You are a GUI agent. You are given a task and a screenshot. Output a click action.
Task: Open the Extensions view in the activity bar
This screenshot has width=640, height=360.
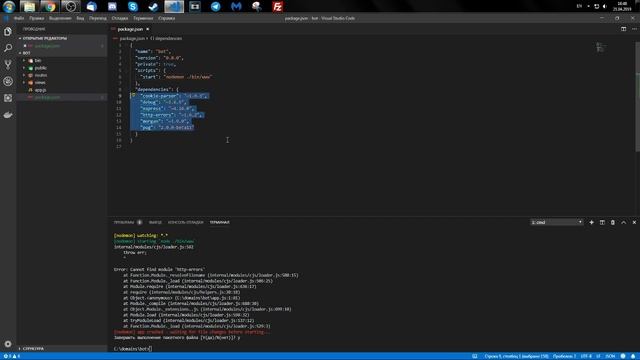point(8,98)
